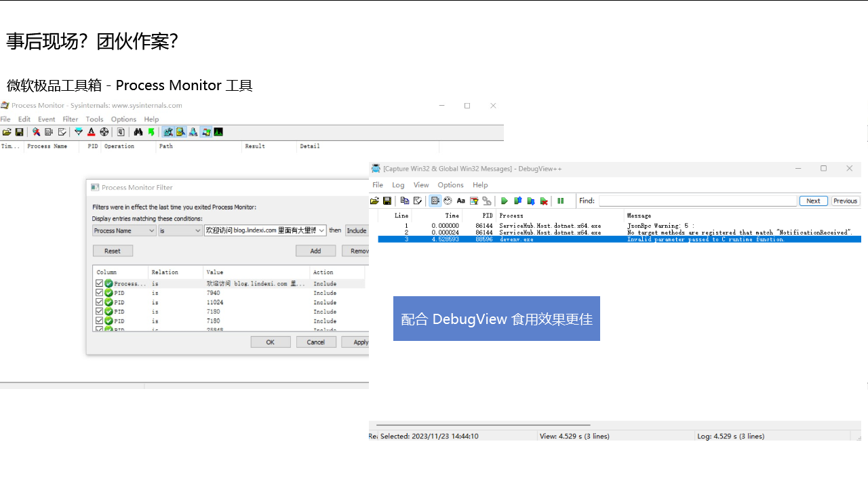Click the Next button beside Find field
The height and width of the screenshot is (488, 868).
[814, 201]
